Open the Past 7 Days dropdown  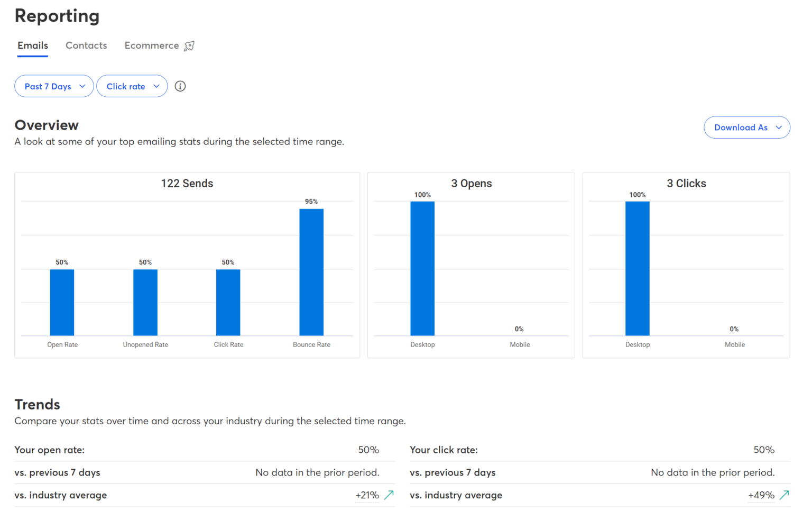54,86
